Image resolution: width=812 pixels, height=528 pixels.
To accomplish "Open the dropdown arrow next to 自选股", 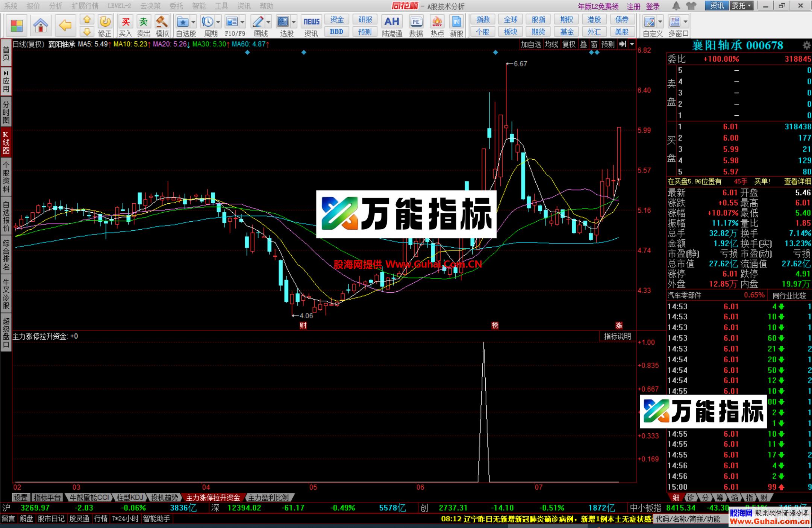I will pos(193,23).
